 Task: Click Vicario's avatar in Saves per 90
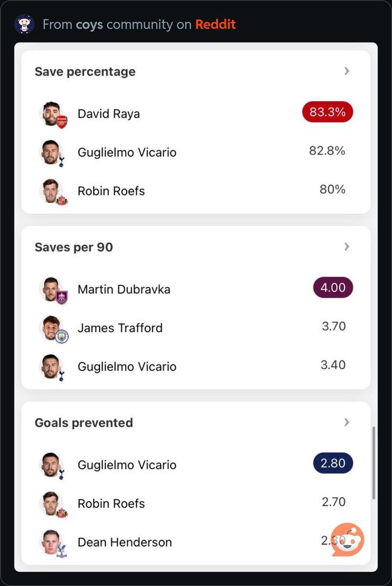52,367
